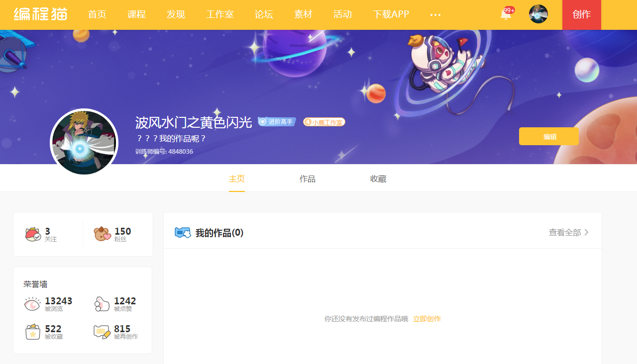Click the large profile avatar picture

click(84, 142)
